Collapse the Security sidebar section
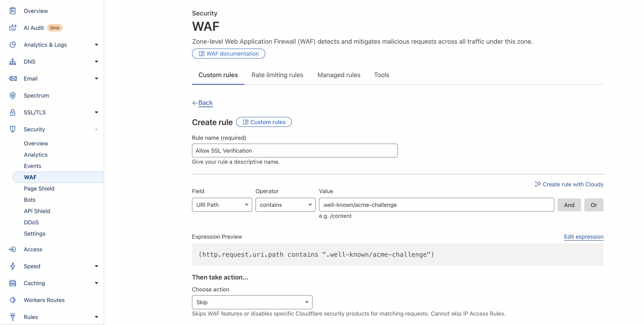This screenshot has width=644, height=325. pos(96,129)
